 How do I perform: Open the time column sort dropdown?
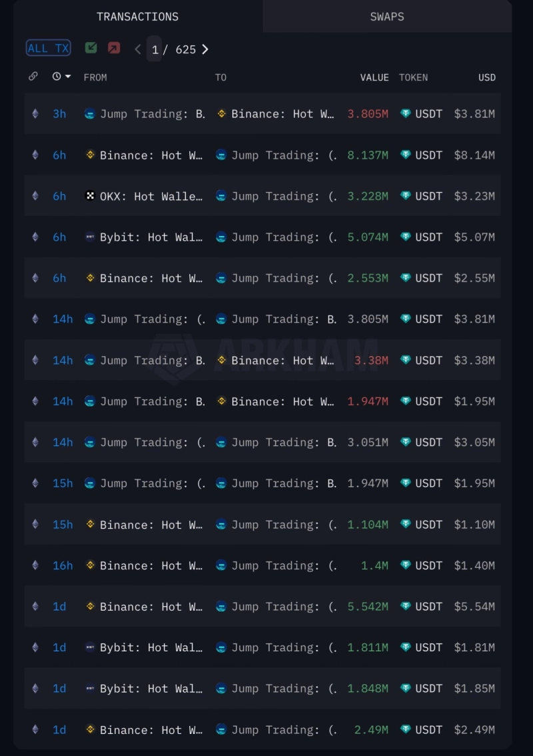click(61, 77)
